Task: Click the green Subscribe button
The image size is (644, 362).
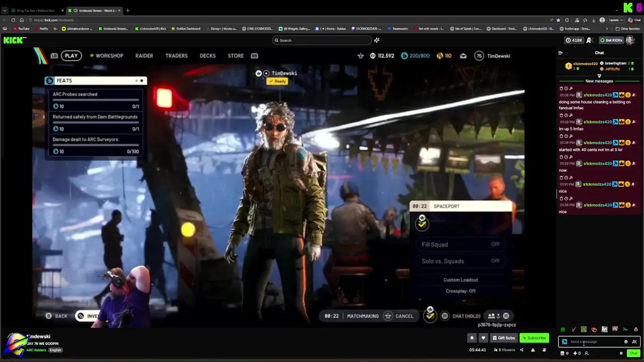Action: pyautogui.click(x=534, y=338)
